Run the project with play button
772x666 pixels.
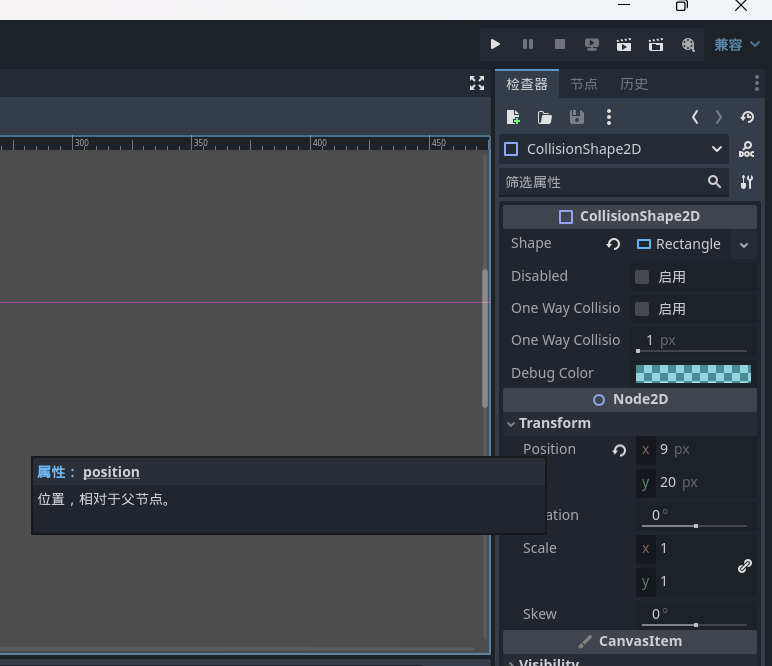(x=495, y=44)
